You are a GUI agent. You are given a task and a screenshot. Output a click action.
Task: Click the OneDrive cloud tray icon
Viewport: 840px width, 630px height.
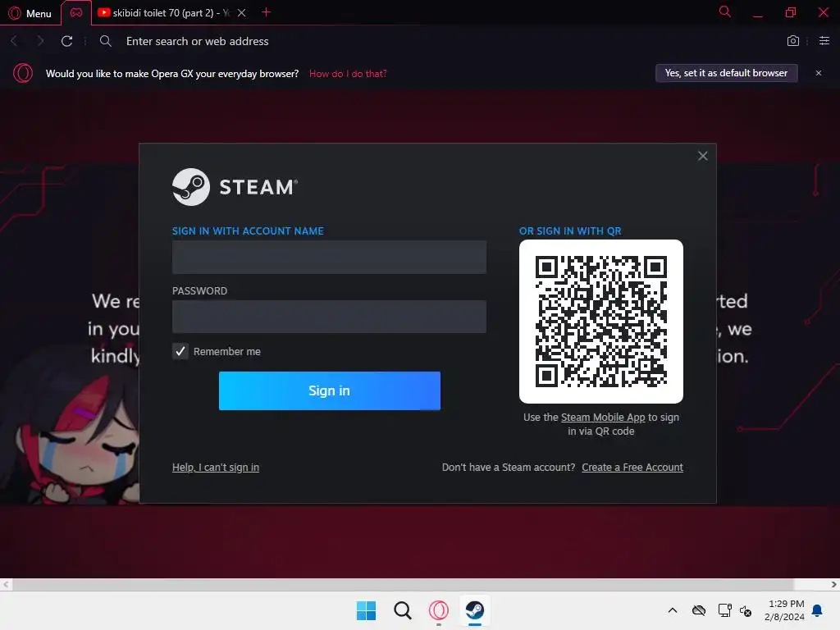(699, 610)
